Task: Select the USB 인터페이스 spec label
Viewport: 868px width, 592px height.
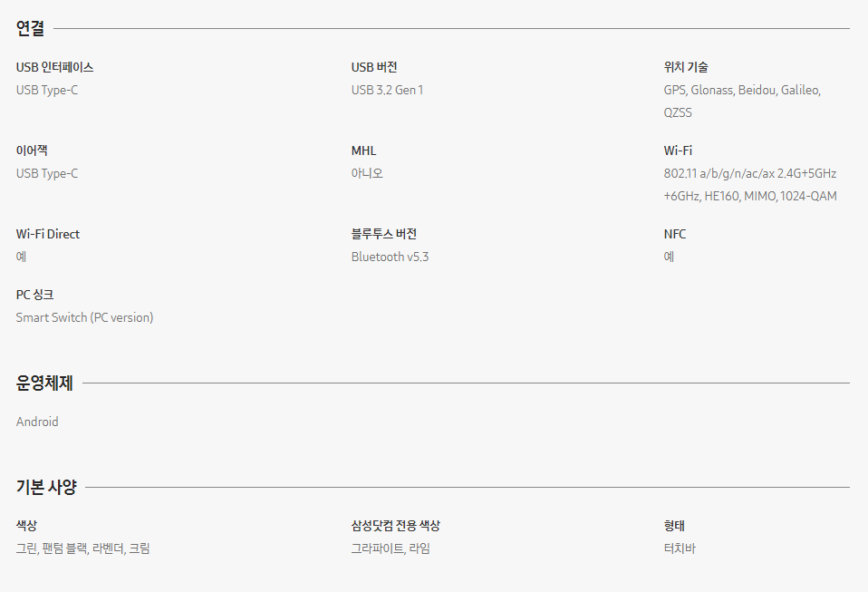Action: pos(54,67)
